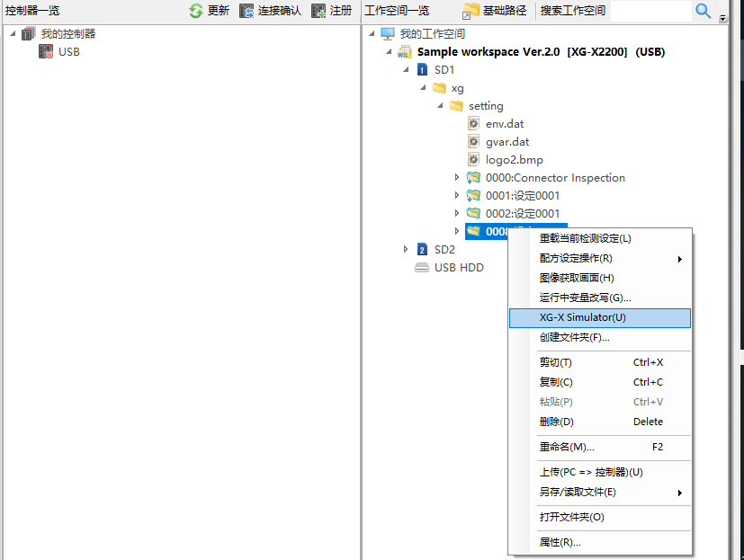Click the USB HDD drive icon
The image size is (744, 560).
[x=422, y=268]
